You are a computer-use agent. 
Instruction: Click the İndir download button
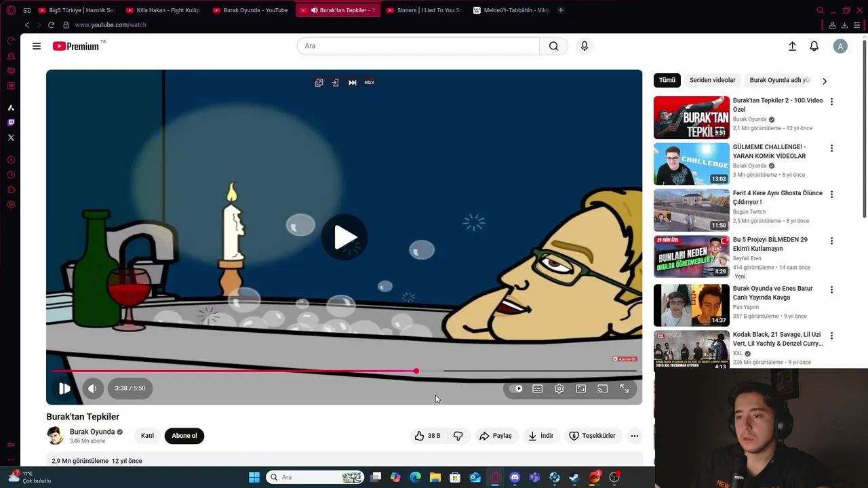pyautogui.click(x=541, y=436)
